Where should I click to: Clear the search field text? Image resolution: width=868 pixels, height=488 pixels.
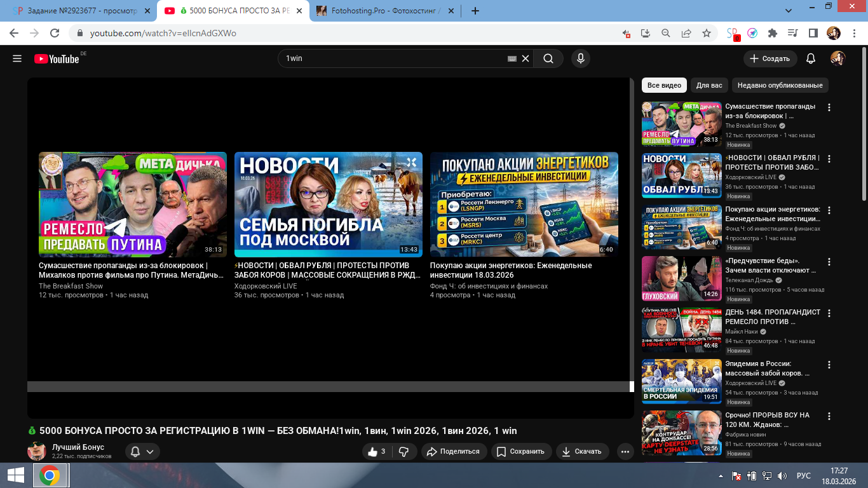(x=526, y=58)
